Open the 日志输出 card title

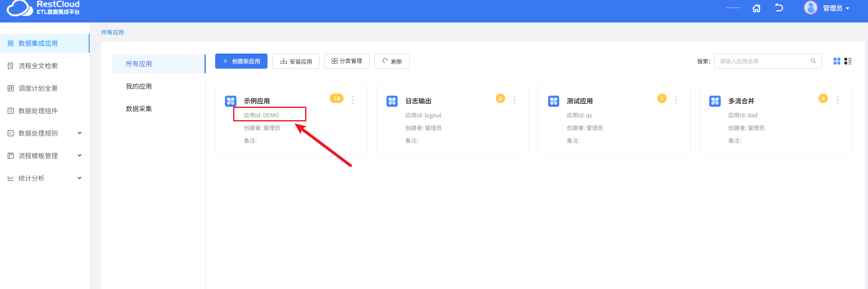418,101
